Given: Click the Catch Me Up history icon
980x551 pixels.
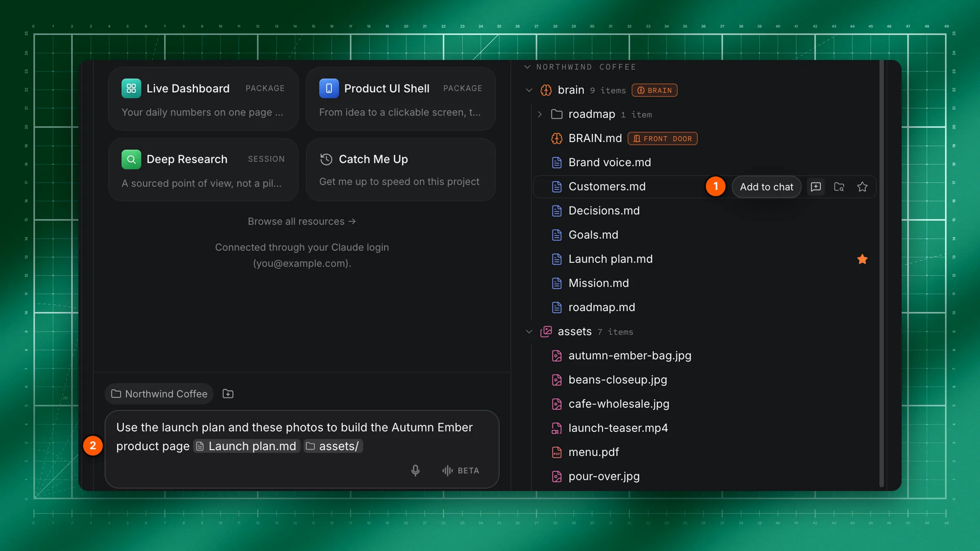Looking at the screenshot, I should (326, 159).
